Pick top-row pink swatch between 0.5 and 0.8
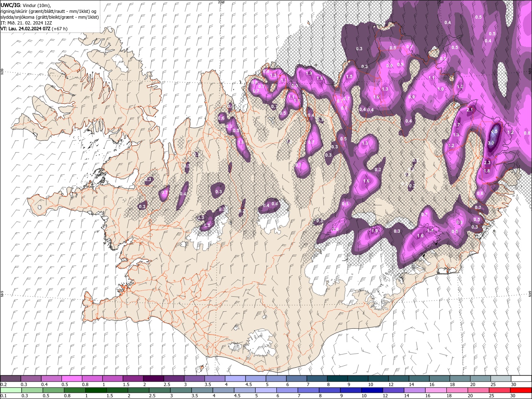Image resolution: width=532 pixels, height=399 pixels. coord(72,379)
